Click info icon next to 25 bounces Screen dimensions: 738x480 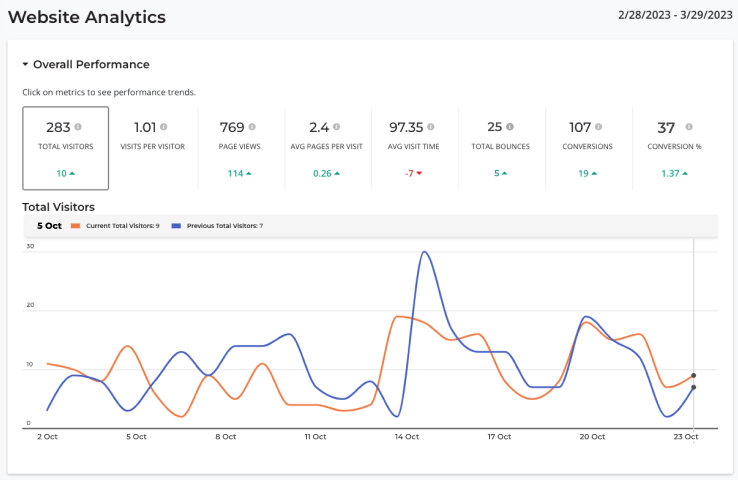click(510, 127)
